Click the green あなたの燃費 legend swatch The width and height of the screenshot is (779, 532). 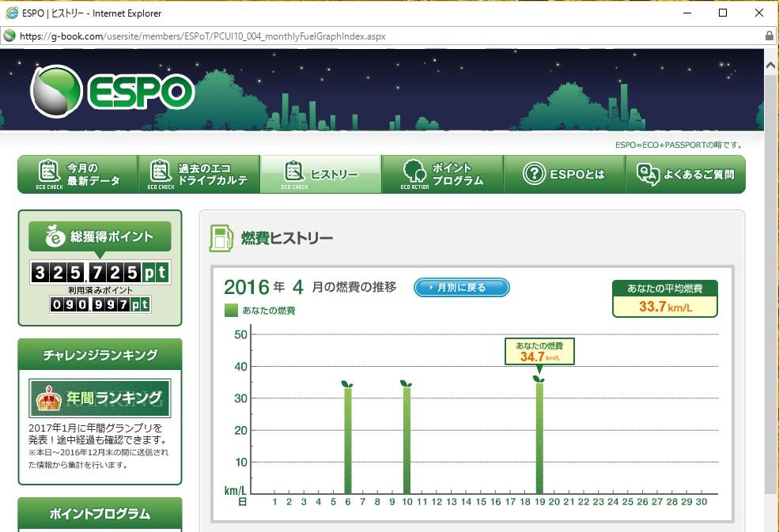[x=231, y=311]
